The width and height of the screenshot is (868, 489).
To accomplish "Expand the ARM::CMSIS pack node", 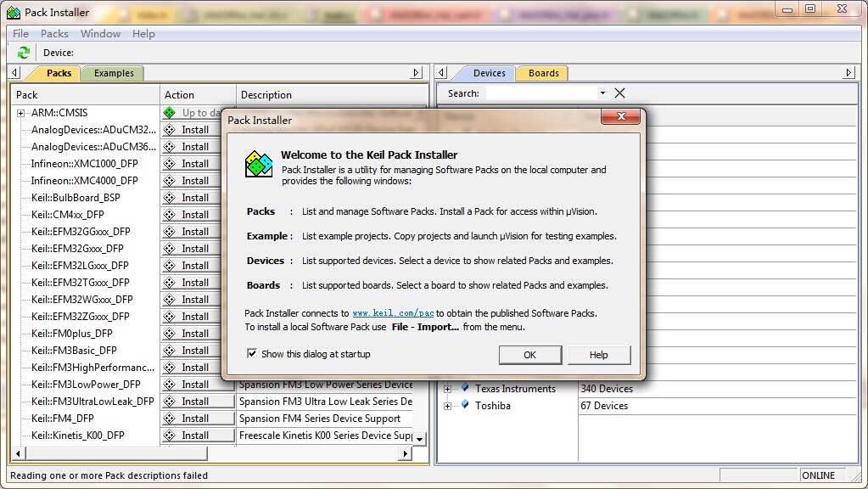I will (x=20, y=113).
